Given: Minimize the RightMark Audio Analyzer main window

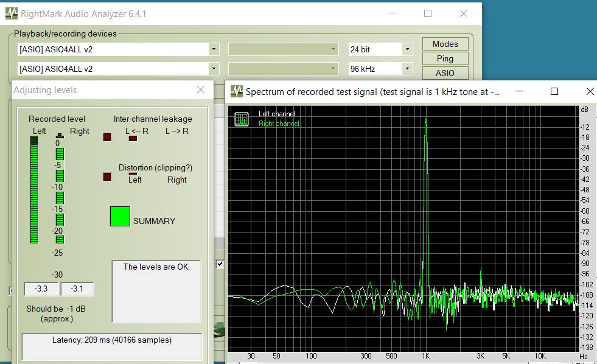Looking at the screenshot, I should 393,13.
